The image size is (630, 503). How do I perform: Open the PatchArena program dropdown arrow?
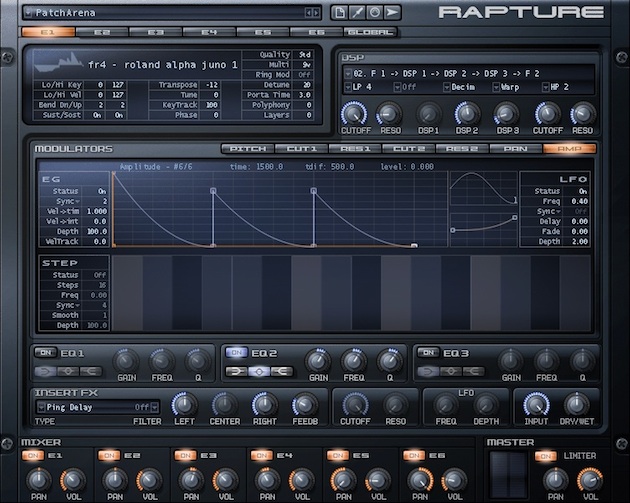pos(28,13)
